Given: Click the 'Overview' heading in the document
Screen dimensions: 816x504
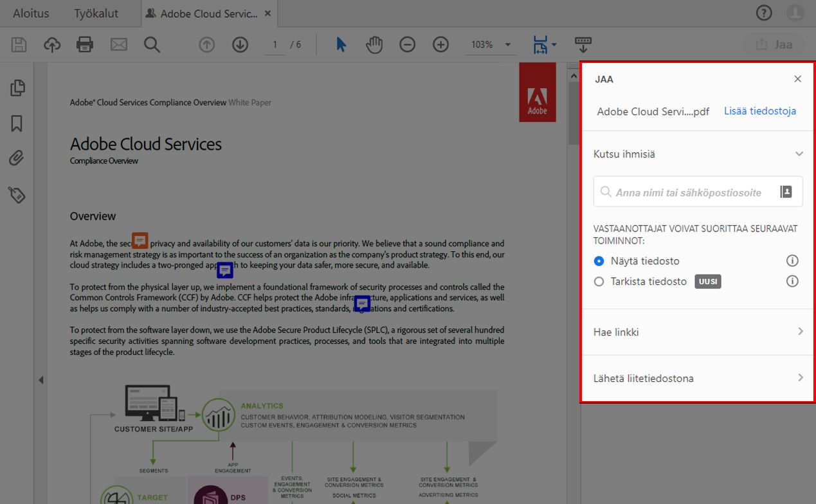Looking at the screenshot, I should [x=93, y=216].
